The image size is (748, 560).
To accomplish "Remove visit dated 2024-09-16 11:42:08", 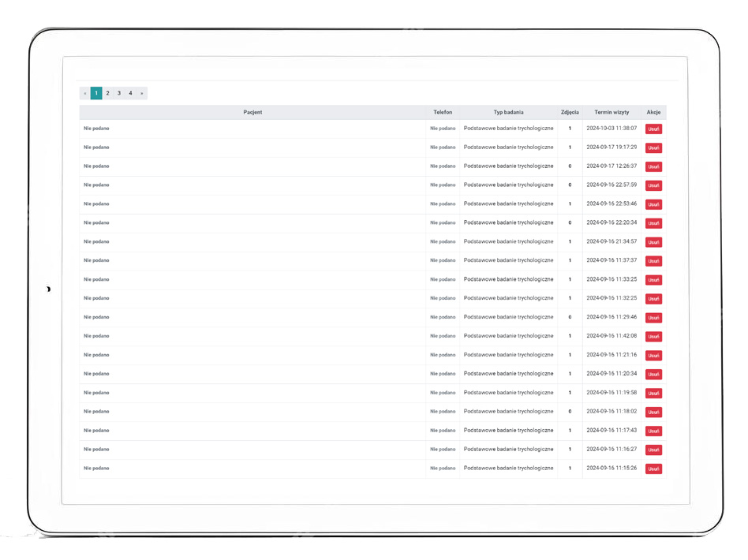I will [x=653, y=337].
